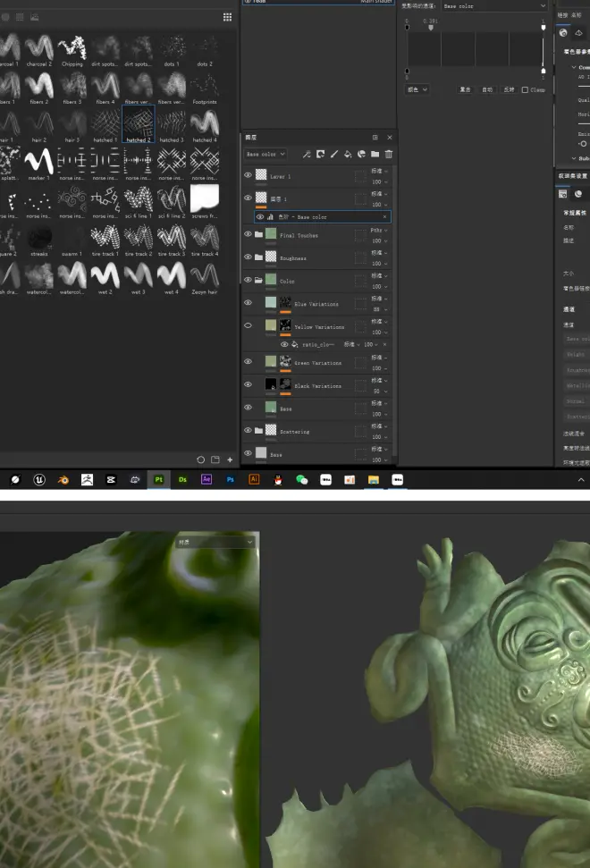Select the Chipping brush

tap(72, 50)
